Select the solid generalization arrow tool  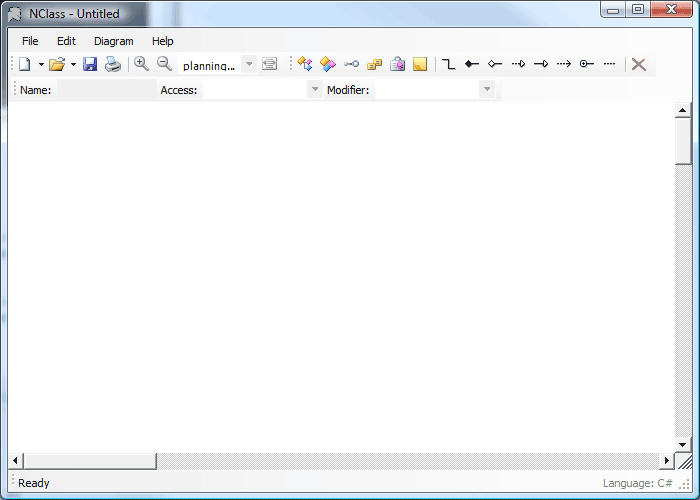click(x=541, y=64)
